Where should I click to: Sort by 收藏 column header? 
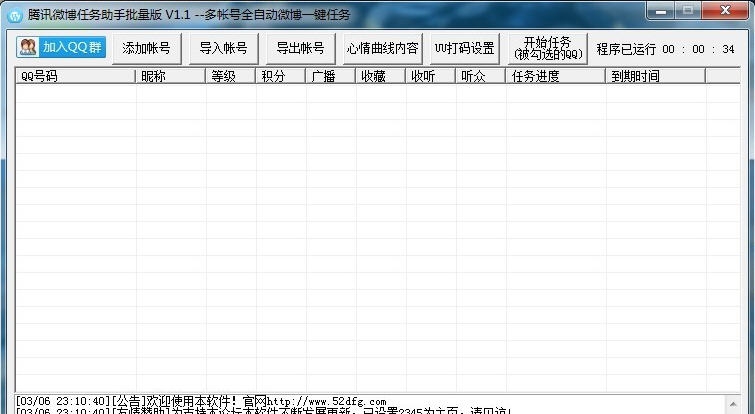click(x=380, y=76)
